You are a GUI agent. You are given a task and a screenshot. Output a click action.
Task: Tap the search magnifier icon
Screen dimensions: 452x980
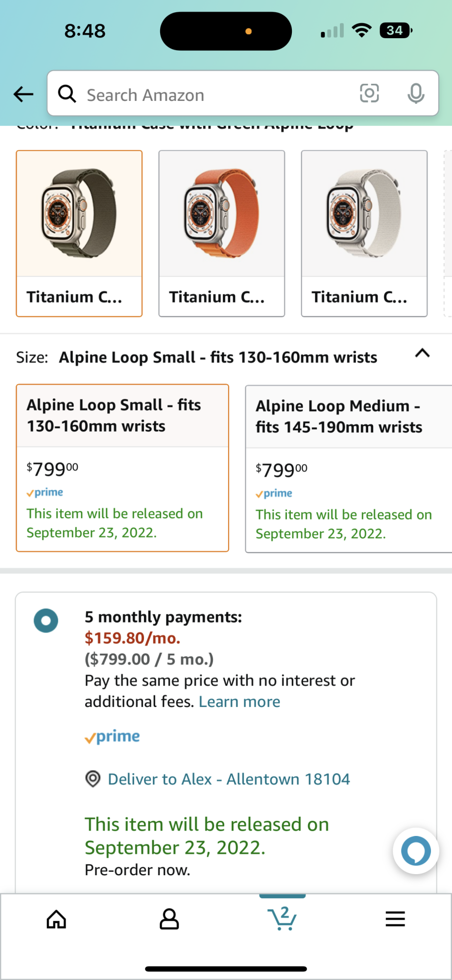click(x=67, y=93)
